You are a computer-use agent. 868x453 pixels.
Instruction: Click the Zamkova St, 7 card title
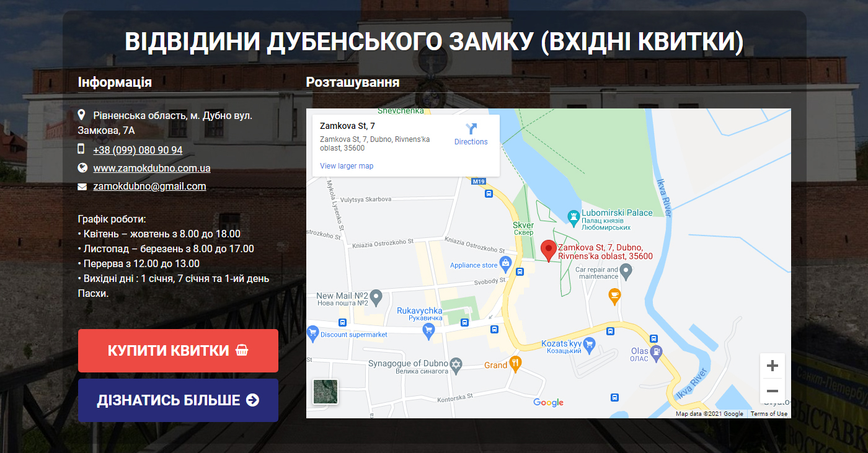coord(347,126)
